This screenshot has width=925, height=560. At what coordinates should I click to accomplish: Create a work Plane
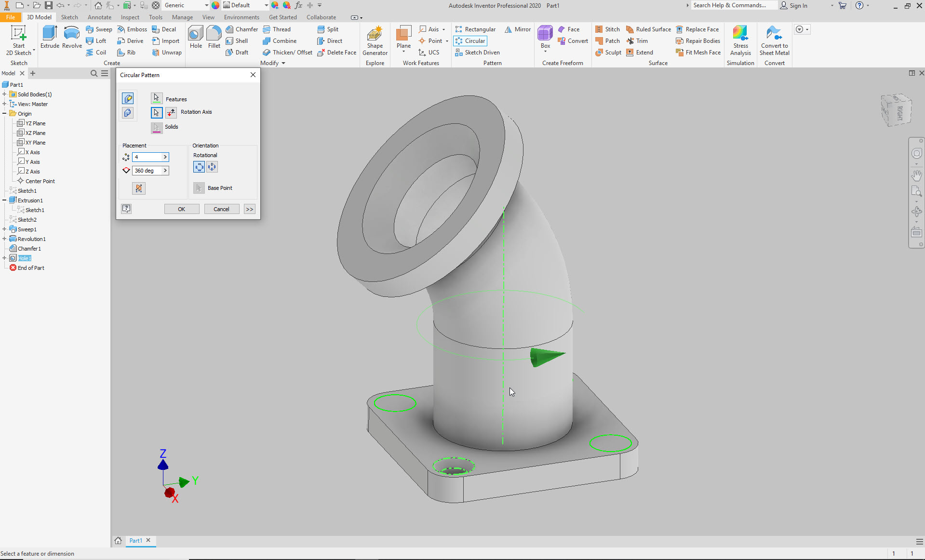[403, 38]
